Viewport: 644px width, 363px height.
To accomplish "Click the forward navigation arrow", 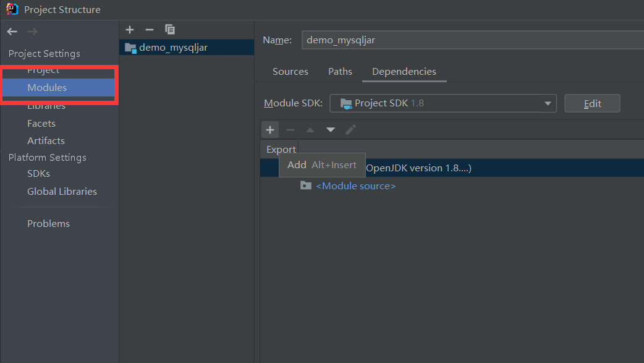I will coord(32,32).
